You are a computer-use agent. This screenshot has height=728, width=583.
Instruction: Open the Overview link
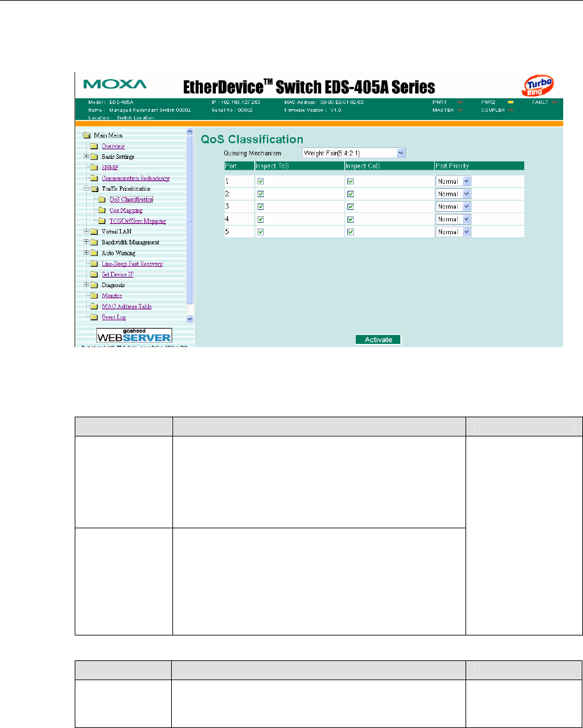point(114,146)
